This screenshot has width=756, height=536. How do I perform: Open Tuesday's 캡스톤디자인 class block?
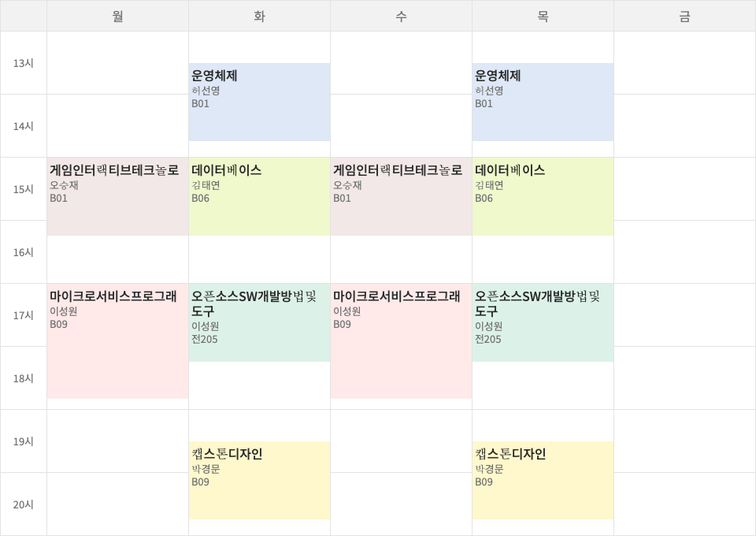259,481
